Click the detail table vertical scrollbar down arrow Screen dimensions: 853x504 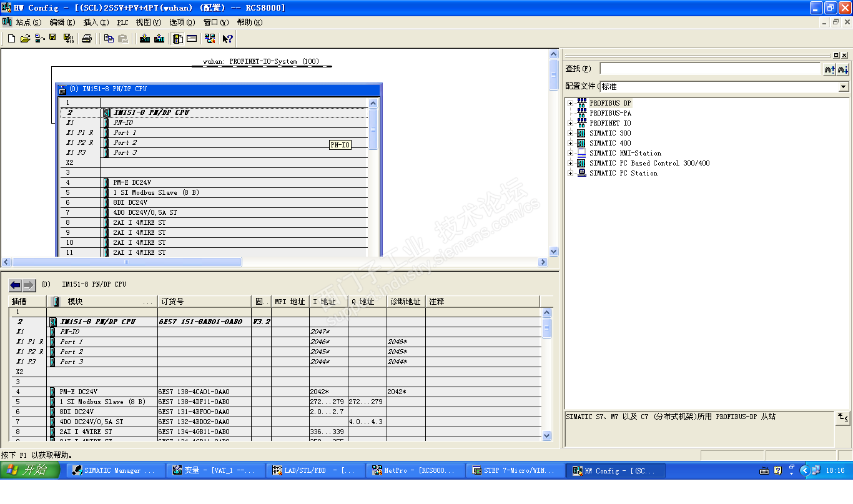[x=547, y=435]
